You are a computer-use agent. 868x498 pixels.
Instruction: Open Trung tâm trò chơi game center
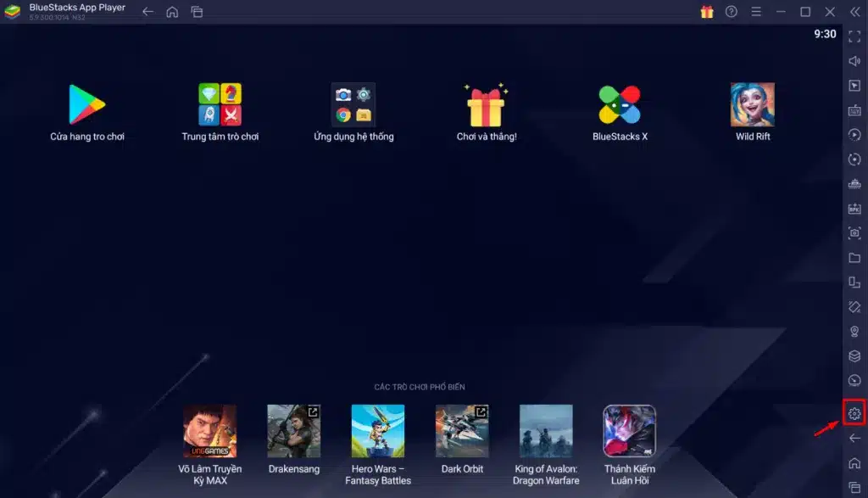220,105
